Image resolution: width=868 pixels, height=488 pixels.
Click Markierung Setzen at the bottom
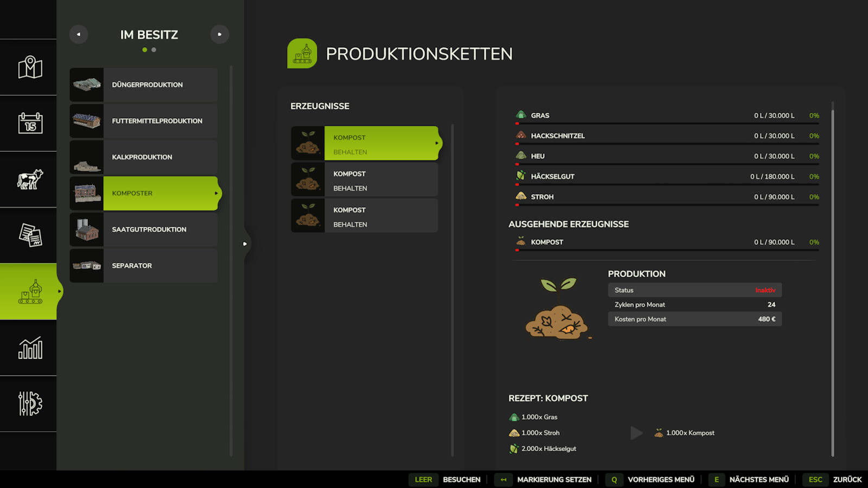tap(554, 479)
